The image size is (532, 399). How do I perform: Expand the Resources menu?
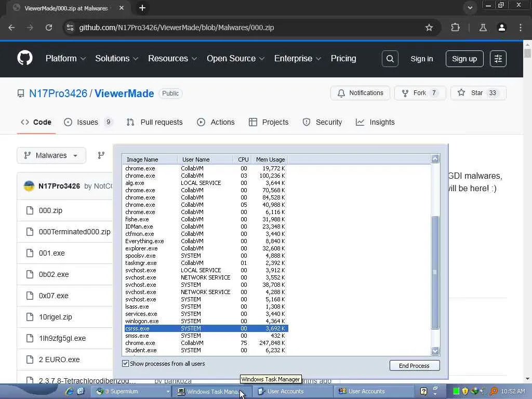(x=172, y=58)
